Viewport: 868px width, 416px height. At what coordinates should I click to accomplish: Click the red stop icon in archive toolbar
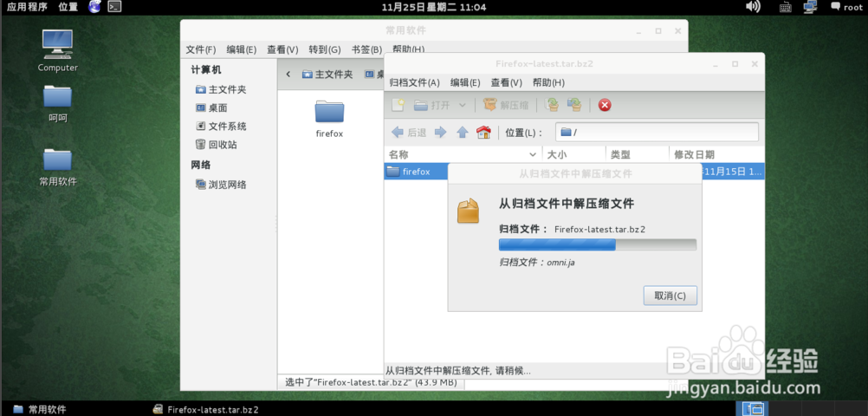pyautogui.click(x=605, y=105)
